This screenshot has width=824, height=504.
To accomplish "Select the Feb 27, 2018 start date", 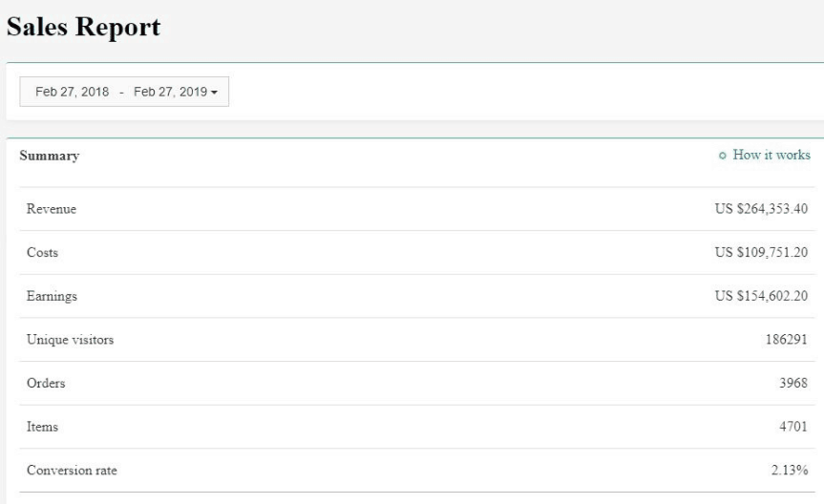I will [x=72, y=92].
